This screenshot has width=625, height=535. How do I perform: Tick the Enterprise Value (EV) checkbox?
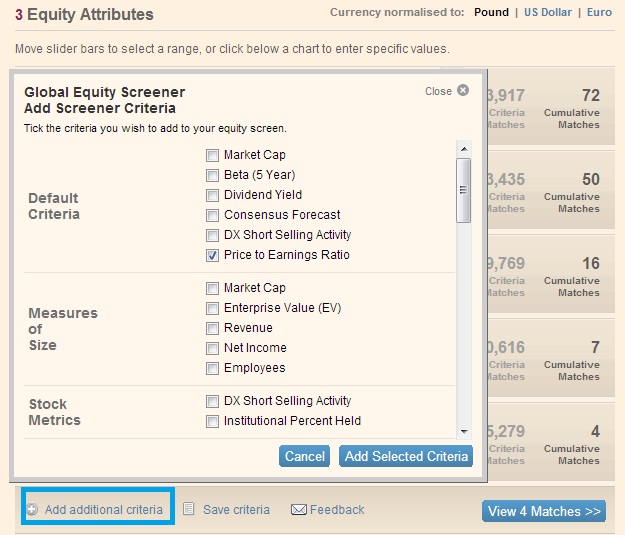(212, 308)
